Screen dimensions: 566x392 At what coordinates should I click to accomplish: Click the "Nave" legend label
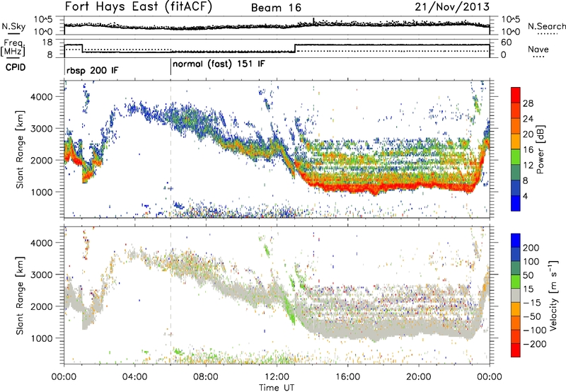[538, 49]
